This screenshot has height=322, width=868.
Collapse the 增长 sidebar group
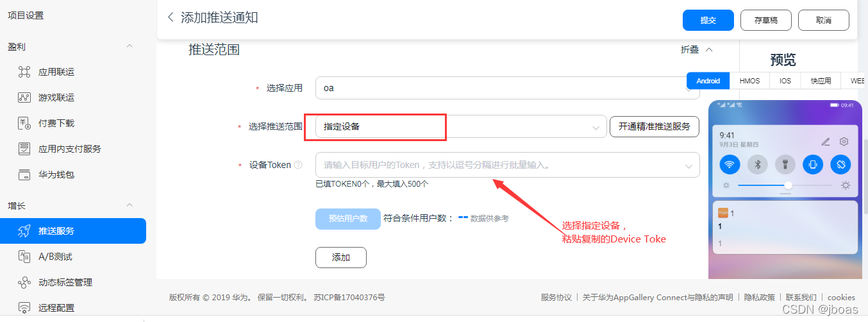point(129,205)
